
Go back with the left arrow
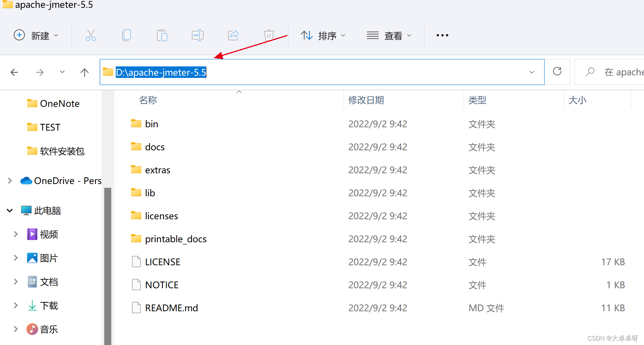[14, 72]
